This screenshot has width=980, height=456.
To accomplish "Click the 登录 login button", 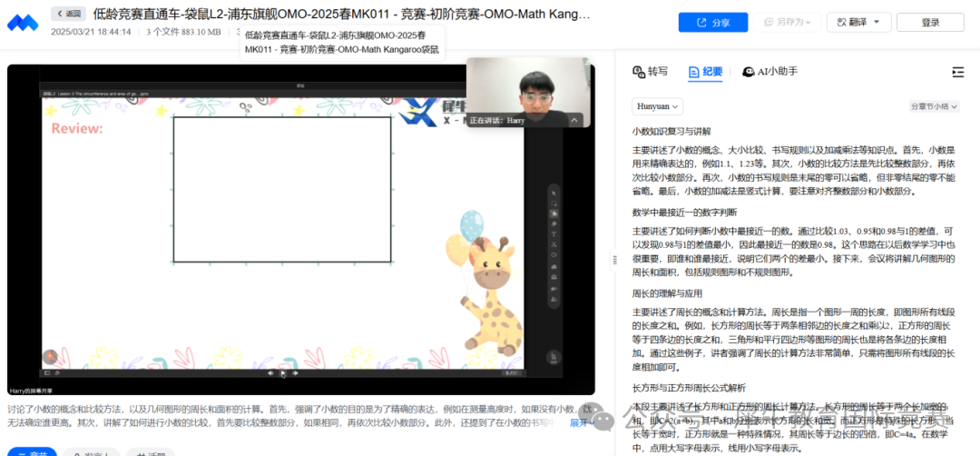I will tap(930, 23).
